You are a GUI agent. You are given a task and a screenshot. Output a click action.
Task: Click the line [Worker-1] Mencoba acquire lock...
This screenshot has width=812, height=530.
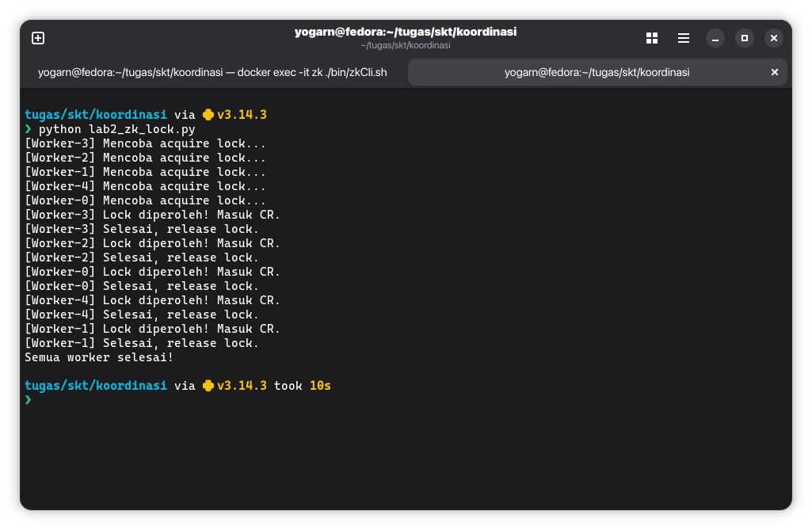tap(145, 172)
